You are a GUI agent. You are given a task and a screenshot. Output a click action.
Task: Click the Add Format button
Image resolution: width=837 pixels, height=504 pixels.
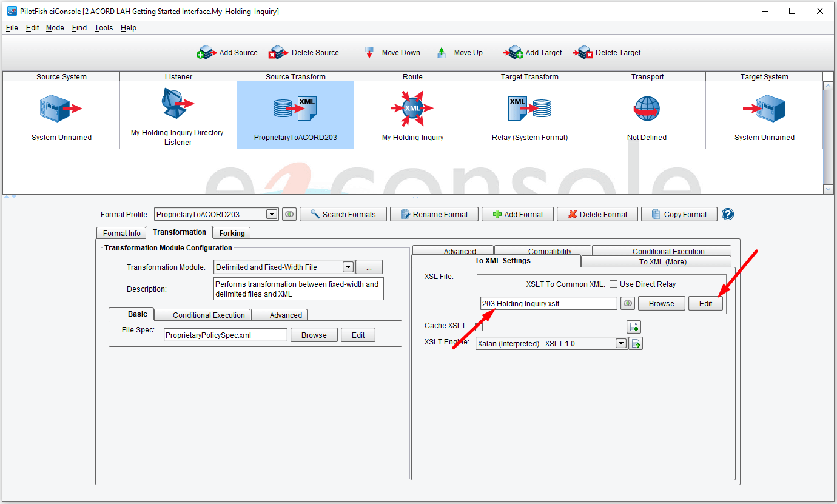pos(517,214)
